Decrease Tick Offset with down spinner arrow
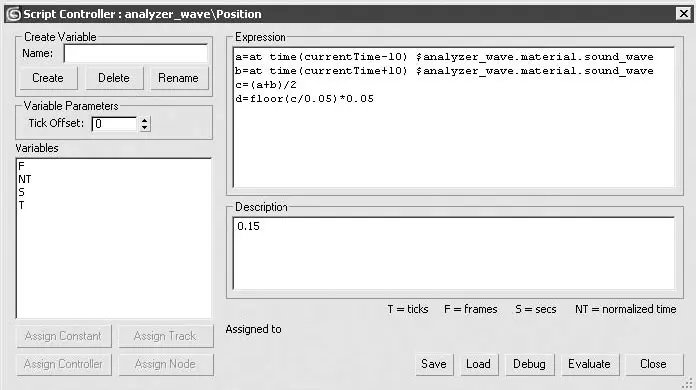Screen dimensions: 696x390 [145, 128]
